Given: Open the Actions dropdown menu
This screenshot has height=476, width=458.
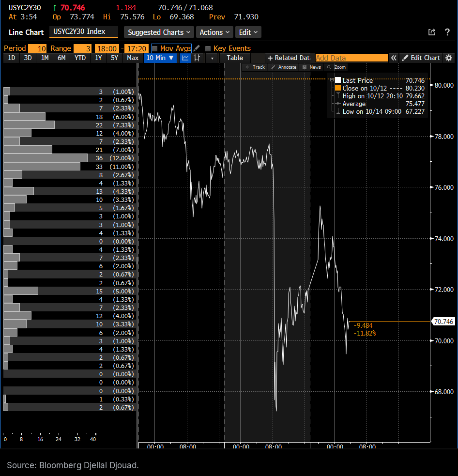Looking at the screenshot, I should point(214,32).
